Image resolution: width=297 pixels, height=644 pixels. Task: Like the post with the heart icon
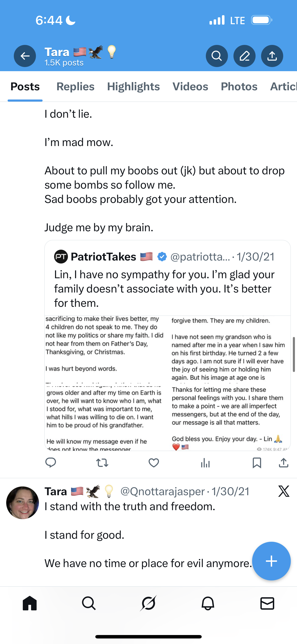154,463
